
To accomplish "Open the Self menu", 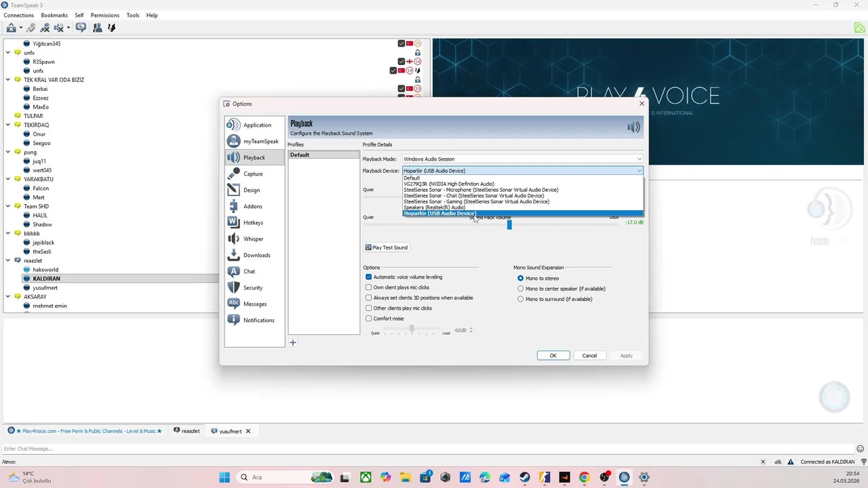I will tap(79, 15).
